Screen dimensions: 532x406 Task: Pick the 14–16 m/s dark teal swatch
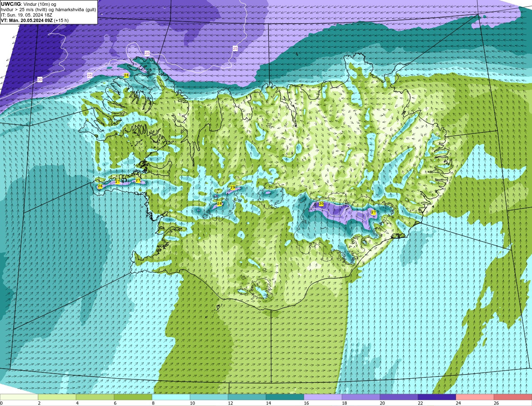tap(285, 397)
